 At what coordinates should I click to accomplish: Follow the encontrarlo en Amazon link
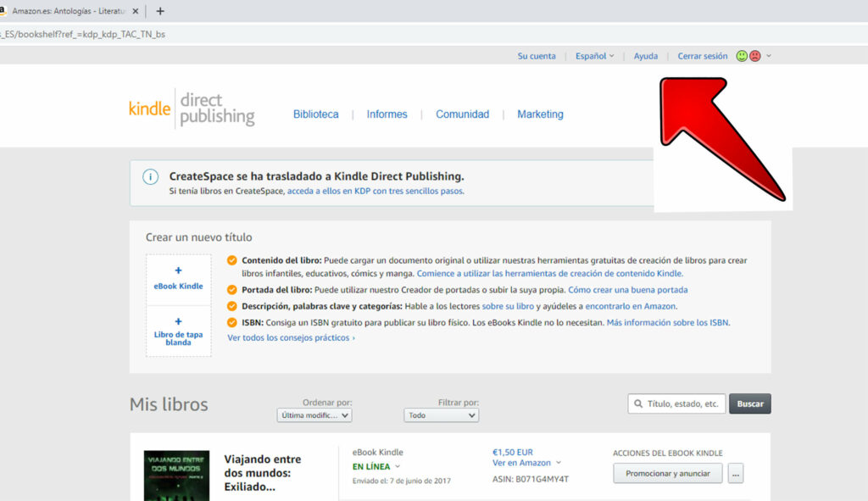pos(631,306)
